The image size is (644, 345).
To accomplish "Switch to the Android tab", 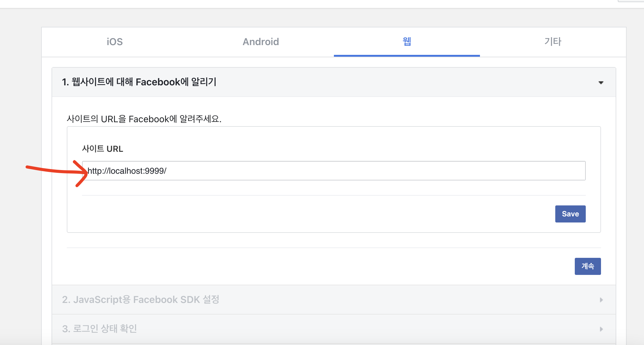I will point(261,42).
